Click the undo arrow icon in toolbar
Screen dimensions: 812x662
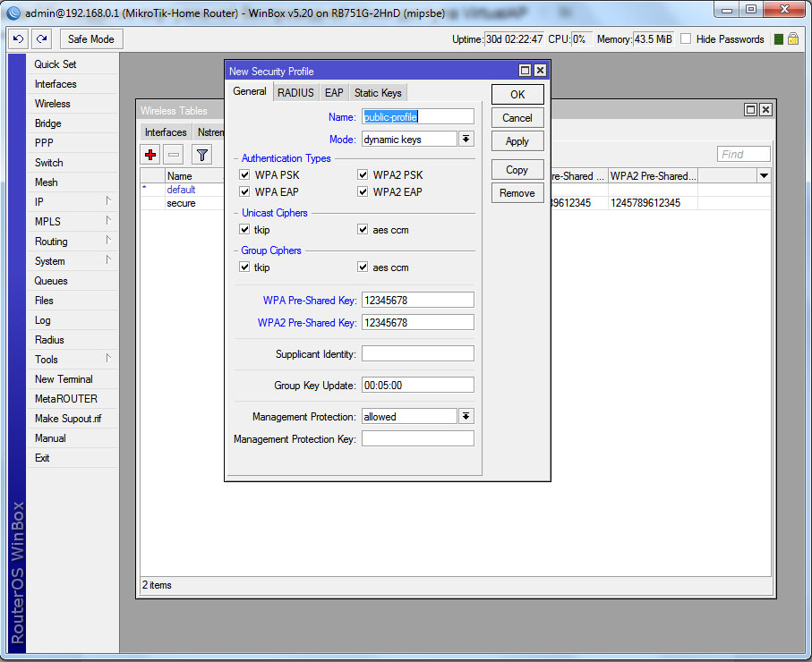click(18, 39)
